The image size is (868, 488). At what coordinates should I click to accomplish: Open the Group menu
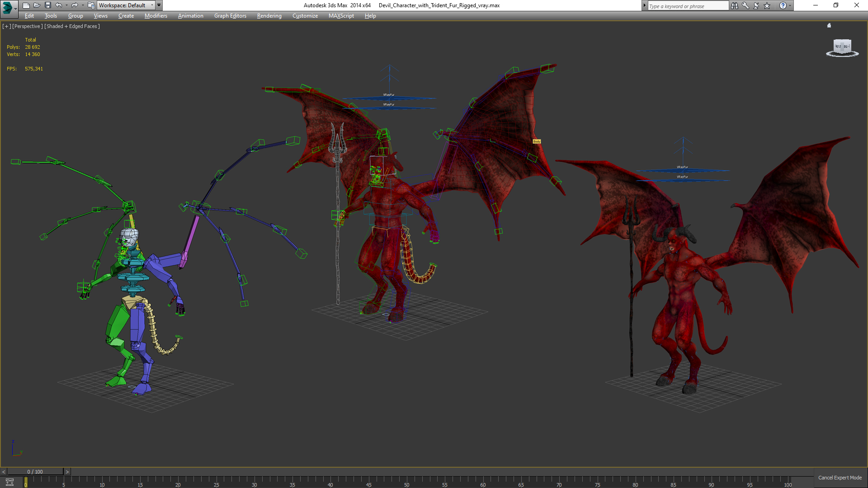point(75,16)
